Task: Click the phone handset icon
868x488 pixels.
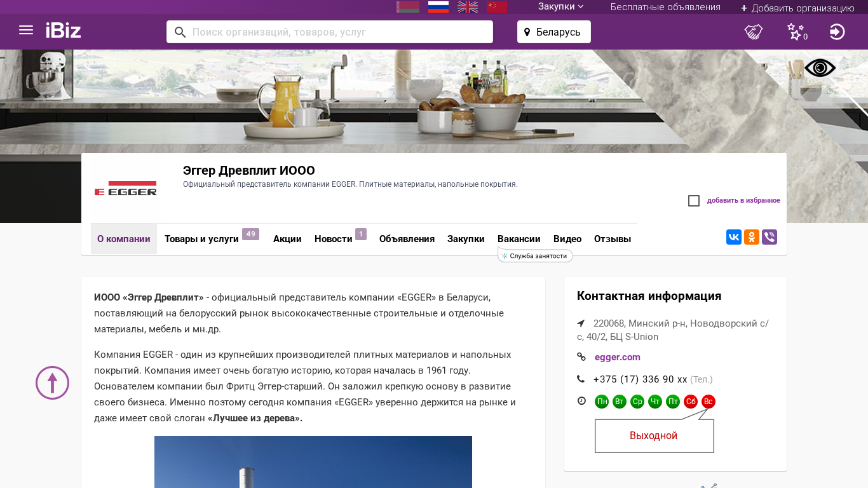Action: point(581,379)
